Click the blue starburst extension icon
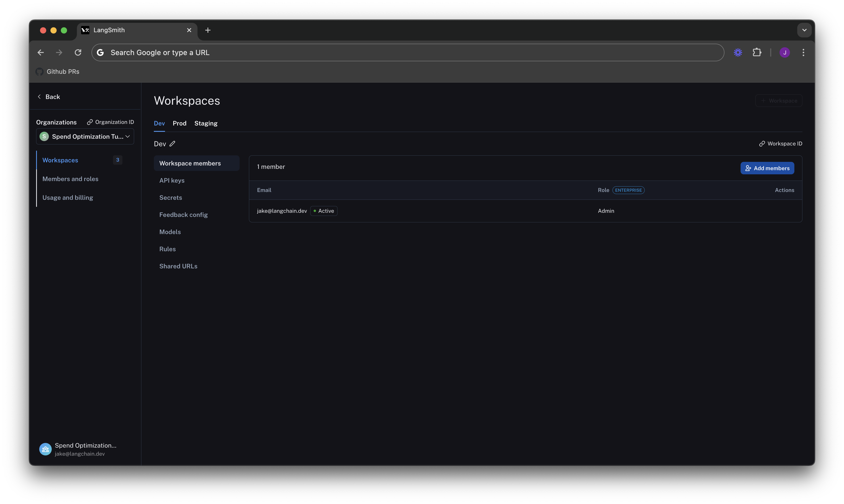Viewport: 844px width, 504px height. click(738, 52)
